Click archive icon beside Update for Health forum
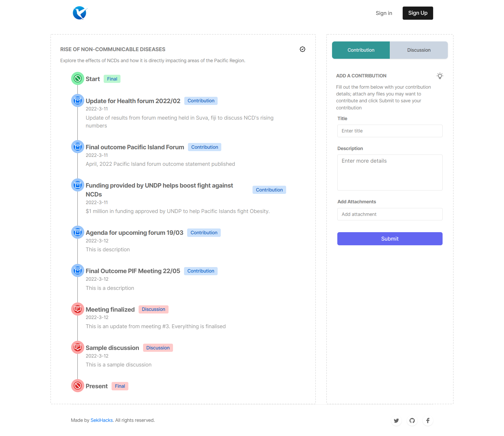Screen dimensions: 504x436 point(78,100)
